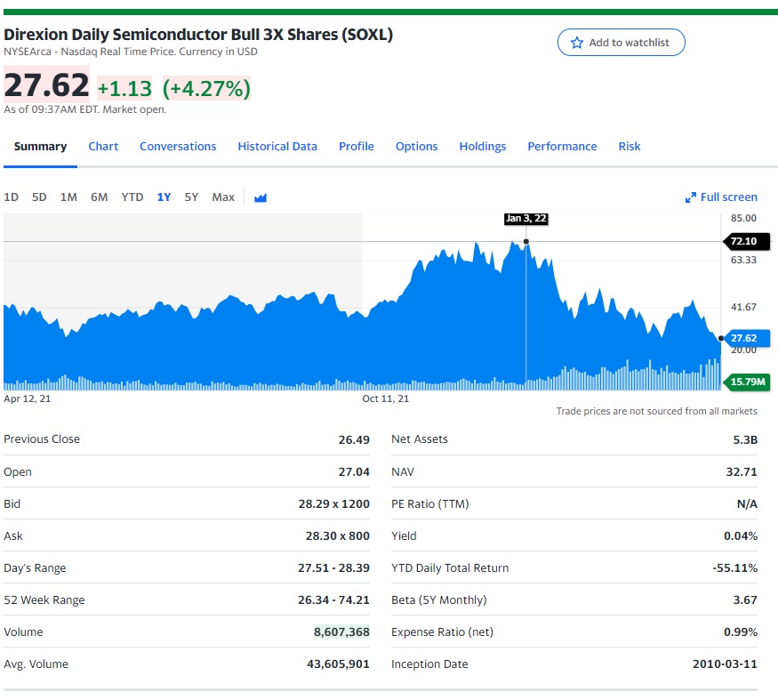
Task: Choose the 5Y chart range
Action: [191, 197]
